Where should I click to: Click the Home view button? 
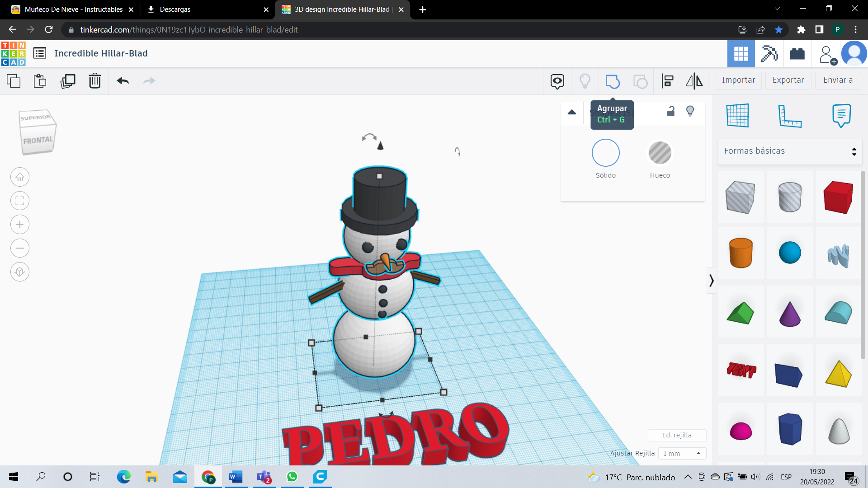tap(20, 177)
